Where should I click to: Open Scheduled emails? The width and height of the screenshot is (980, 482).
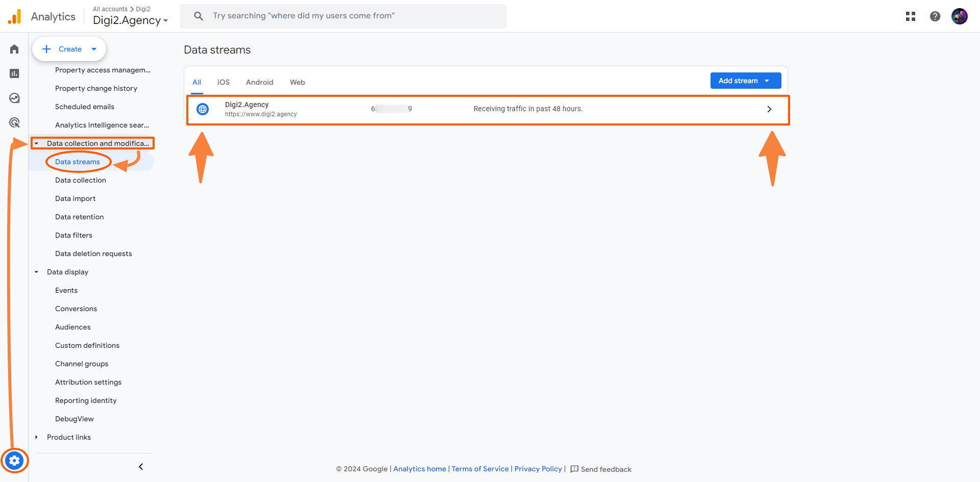(x=85, y=107)
